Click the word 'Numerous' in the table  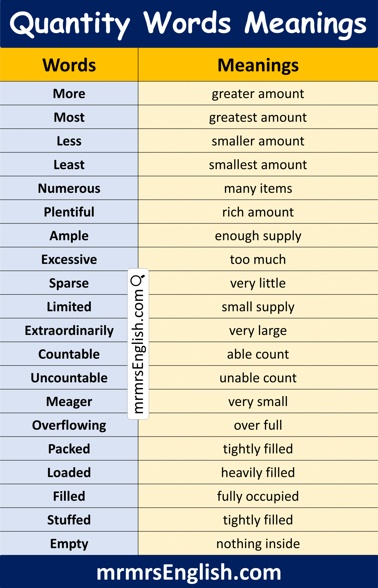[69, 189]
